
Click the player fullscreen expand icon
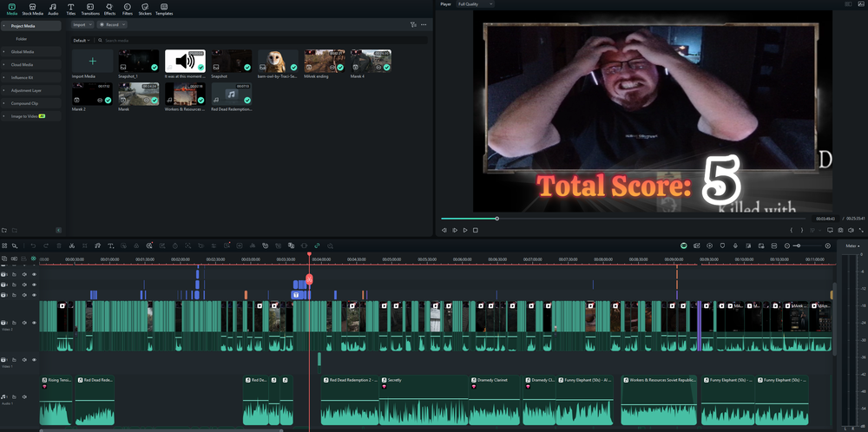pos(861,230)
